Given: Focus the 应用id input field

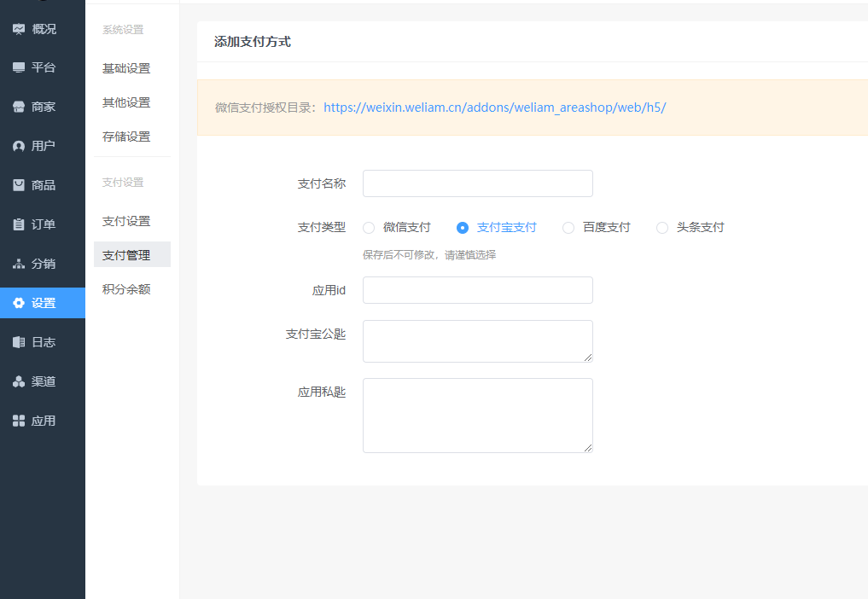Looking at the screenshot, I should click(x=478, y=290).
